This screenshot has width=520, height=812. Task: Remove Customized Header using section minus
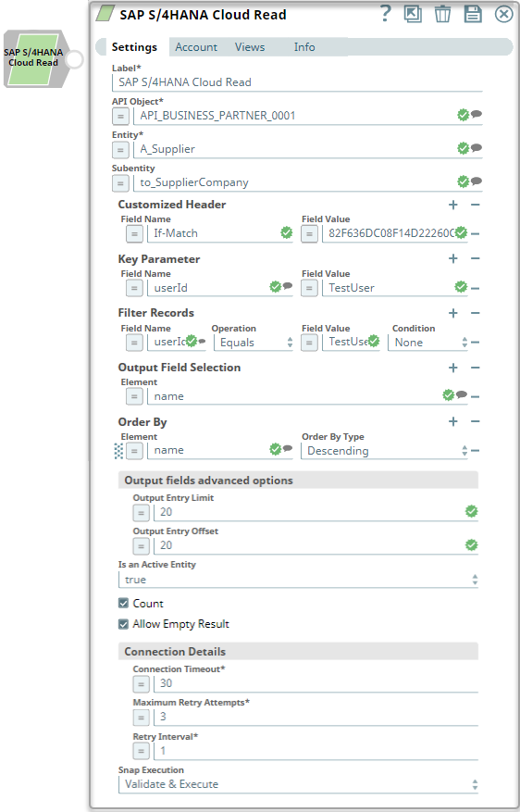coord(475,205)
